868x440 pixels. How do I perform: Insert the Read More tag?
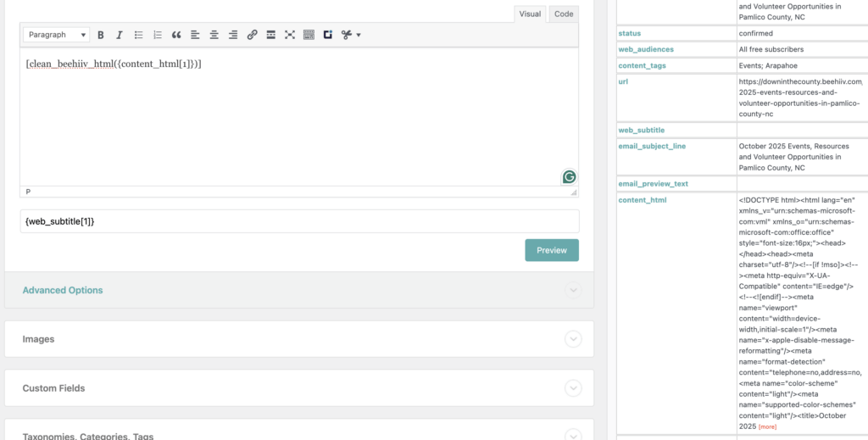270,35
